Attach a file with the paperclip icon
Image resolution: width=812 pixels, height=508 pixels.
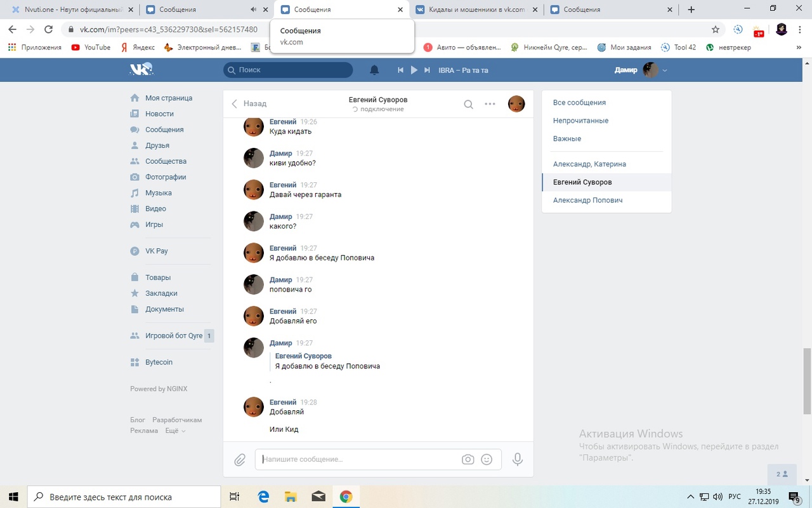240,460
